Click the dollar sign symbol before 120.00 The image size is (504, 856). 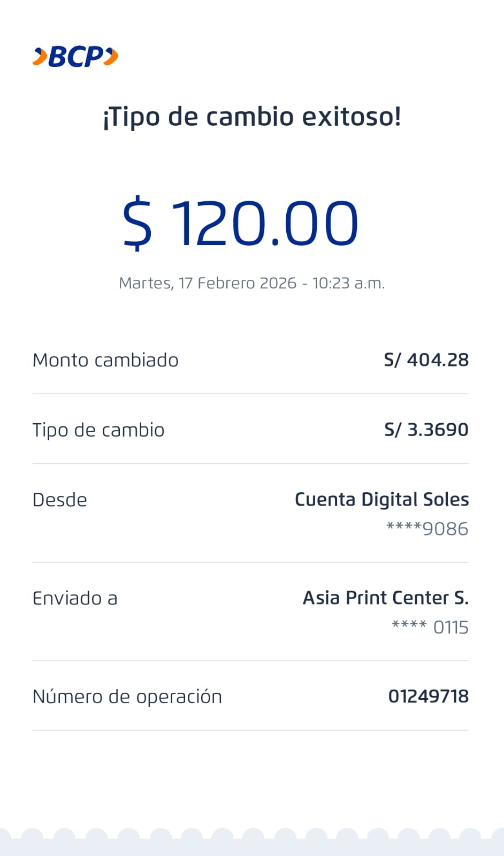tap(138, 223)
